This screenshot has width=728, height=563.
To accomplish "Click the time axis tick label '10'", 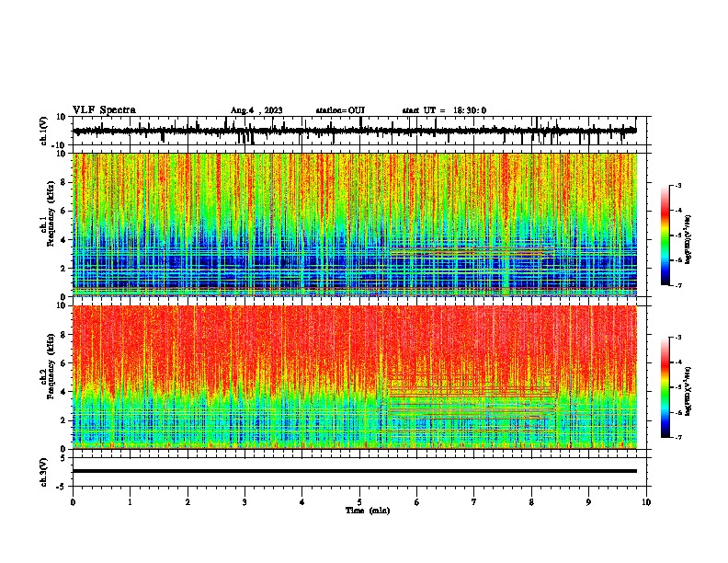I will tap(646, 502).
